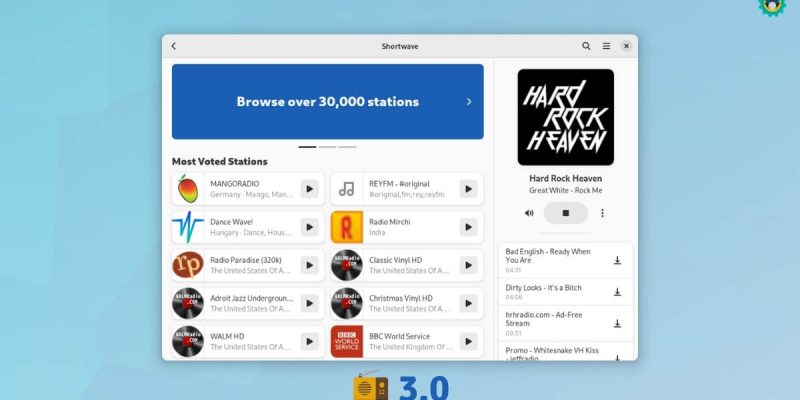Download Dirty Looks - It's a Bitch

(617, 292)
